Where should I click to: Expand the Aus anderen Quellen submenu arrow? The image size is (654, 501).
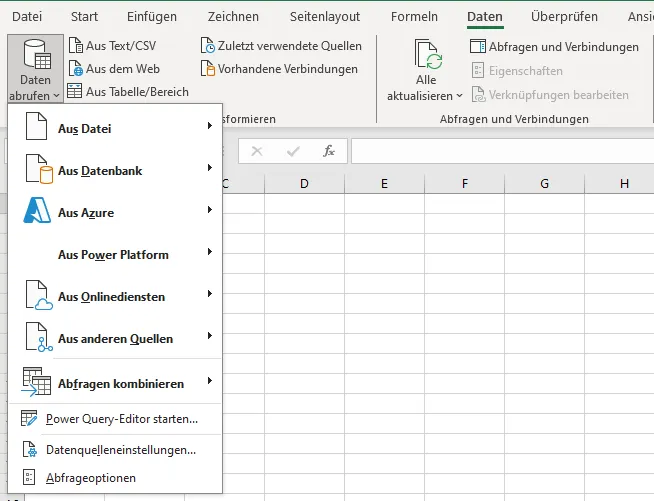(x=210, y=335)
